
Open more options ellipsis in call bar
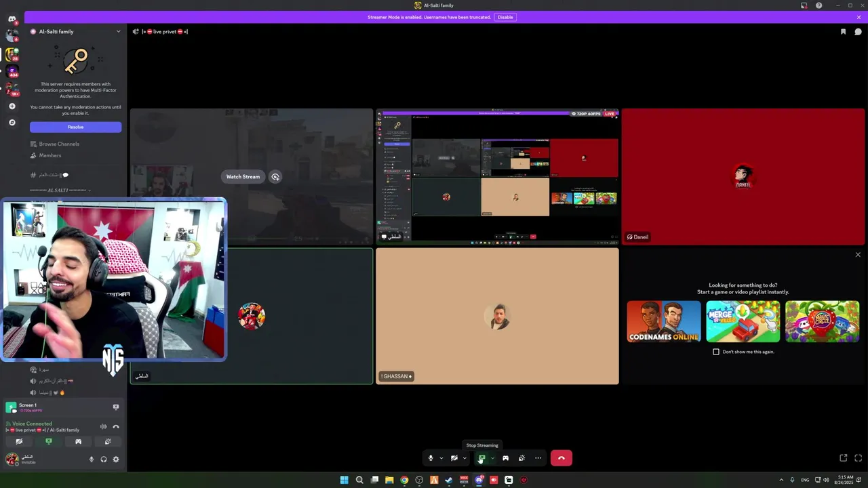pyautogui.click(x=538, y=458)
